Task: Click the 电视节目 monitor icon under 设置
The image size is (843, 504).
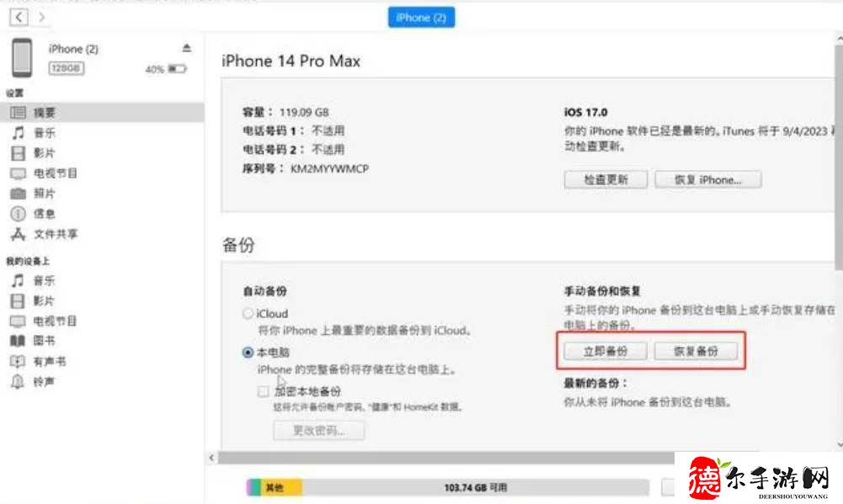Action: coord(18,173)
